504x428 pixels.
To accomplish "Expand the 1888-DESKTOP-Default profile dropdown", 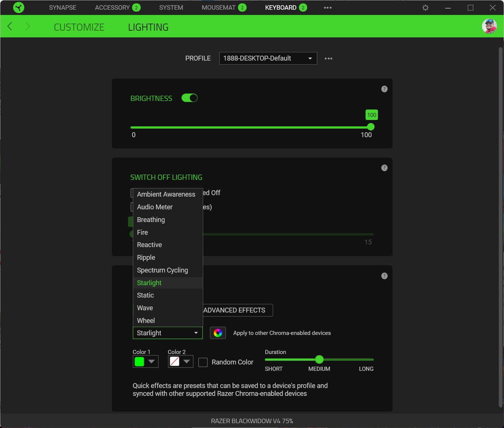I will click(x=268, y=58).
